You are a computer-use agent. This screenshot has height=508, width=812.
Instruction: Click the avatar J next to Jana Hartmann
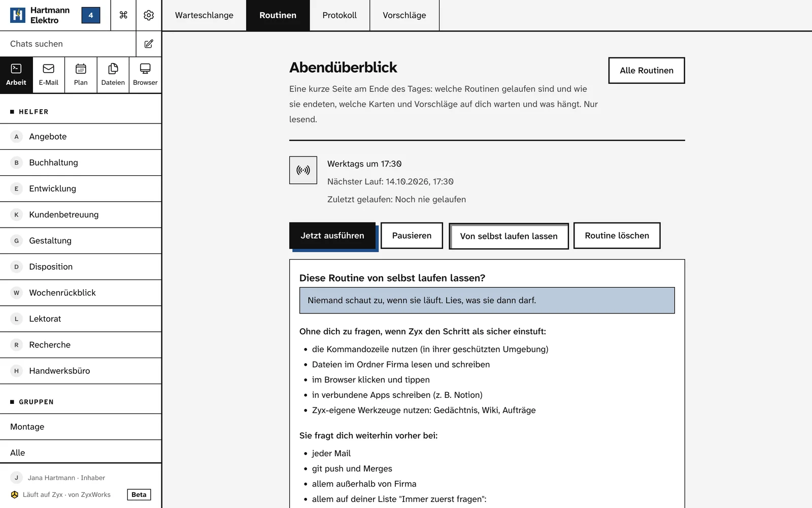(x=16, y=478)
